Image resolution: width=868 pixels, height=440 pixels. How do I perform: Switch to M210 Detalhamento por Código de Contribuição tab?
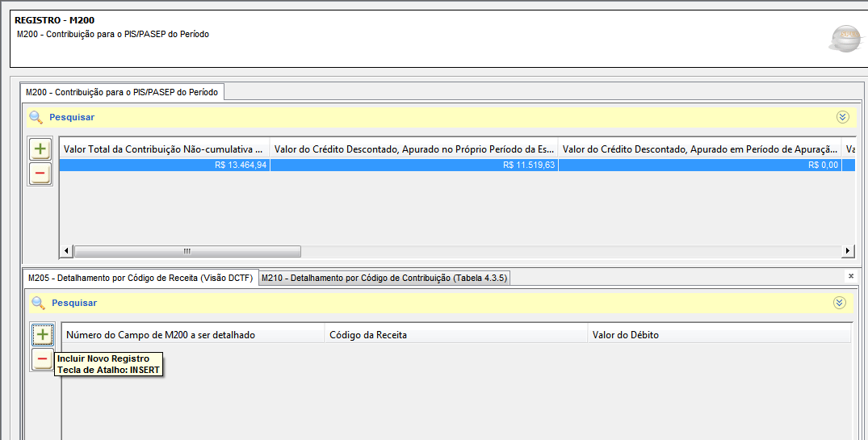click(384, 278)
